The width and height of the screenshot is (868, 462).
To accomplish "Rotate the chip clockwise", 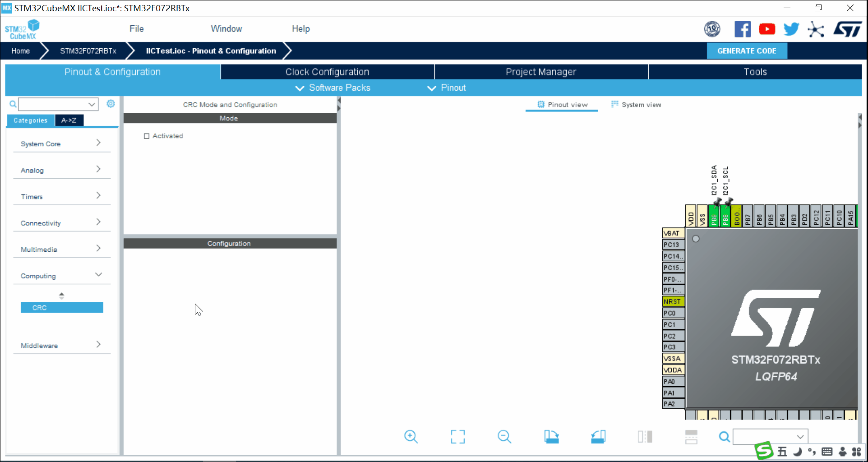I will click(551, 436).
